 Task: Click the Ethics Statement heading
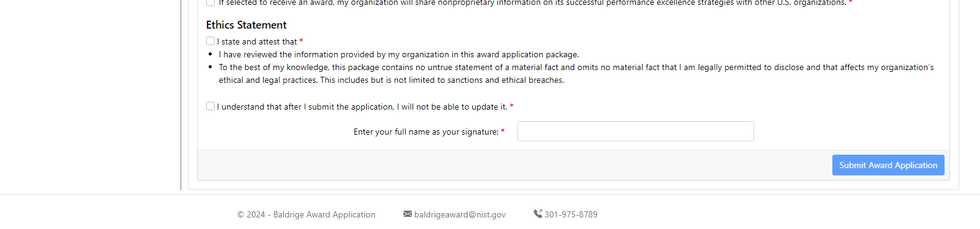coord(246,25)
